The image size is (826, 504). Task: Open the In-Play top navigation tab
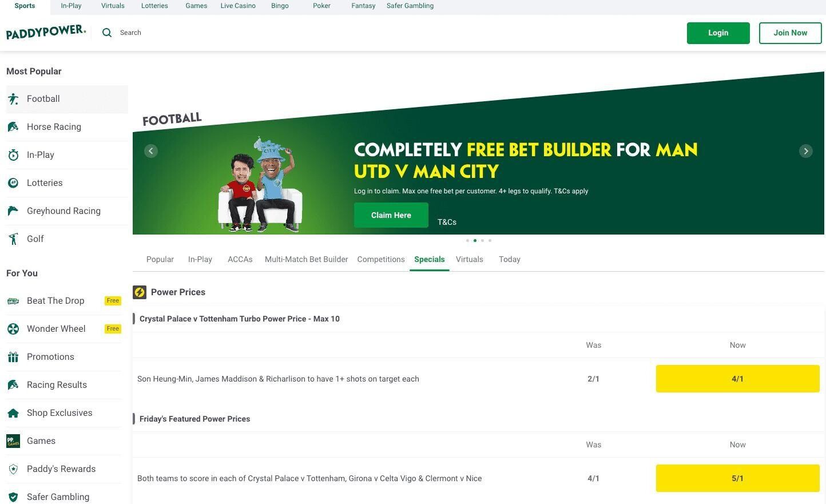71,6
